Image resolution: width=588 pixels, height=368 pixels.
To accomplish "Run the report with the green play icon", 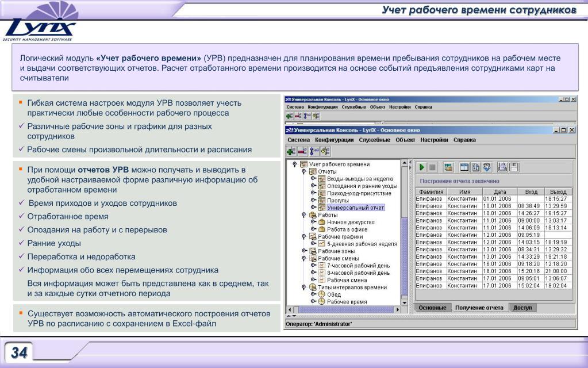I will tap(422, 167).
